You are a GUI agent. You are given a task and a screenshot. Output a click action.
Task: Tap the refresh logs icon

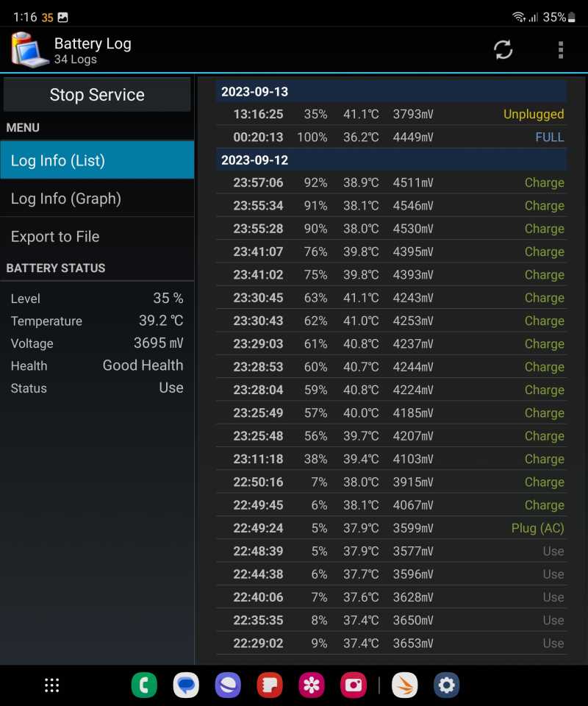[503, 49]
